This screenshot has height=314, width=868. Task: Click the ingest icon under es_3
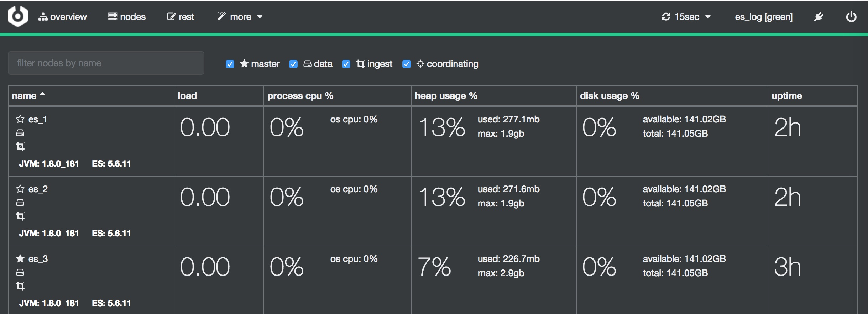click(x=20, y=286)
